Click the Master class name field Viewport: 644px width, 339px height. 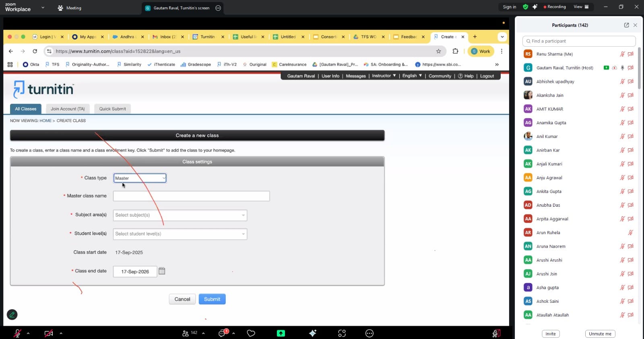(191, 196)
